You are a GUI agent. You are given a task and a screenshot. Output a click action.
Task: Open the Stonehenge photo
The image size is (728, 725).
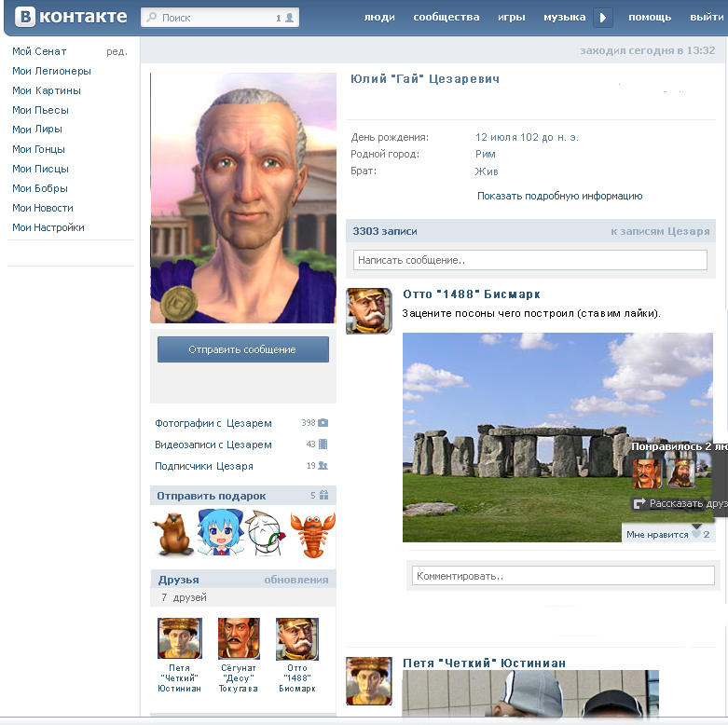pos(557,437)
